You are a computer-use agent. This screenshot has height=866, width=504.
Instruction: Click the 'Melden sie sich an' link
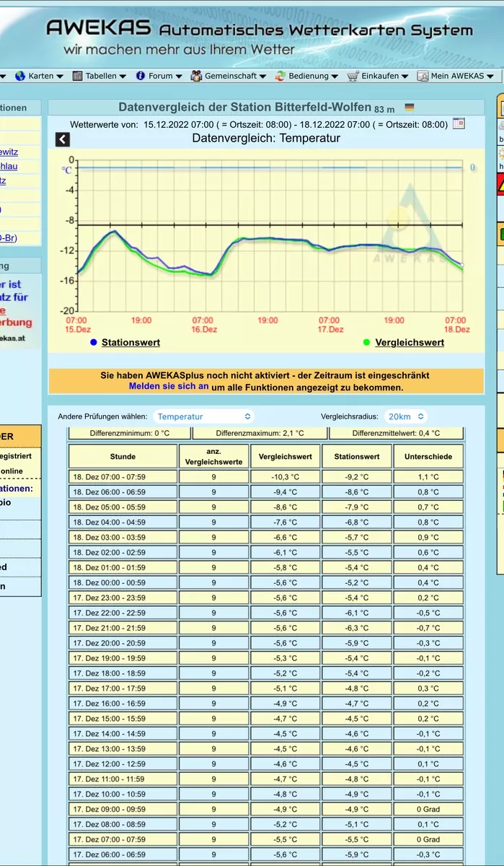(169, 386)
